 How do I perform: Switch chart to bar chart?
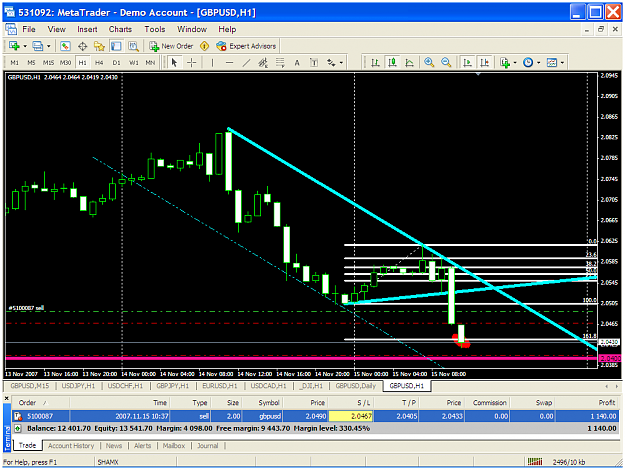[375, 63]
